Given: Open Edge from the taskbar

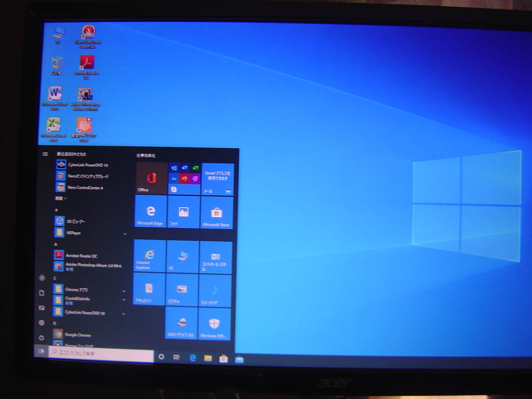Looking at the screenshot, I should (192, 357).
